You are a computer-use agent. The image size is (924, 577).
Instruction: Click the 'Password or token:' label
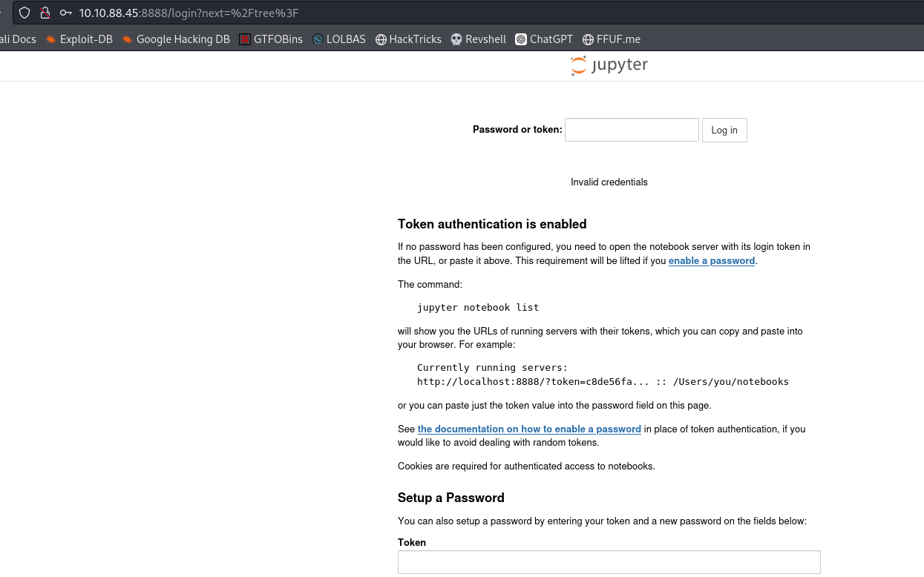[x=517, y=130]
